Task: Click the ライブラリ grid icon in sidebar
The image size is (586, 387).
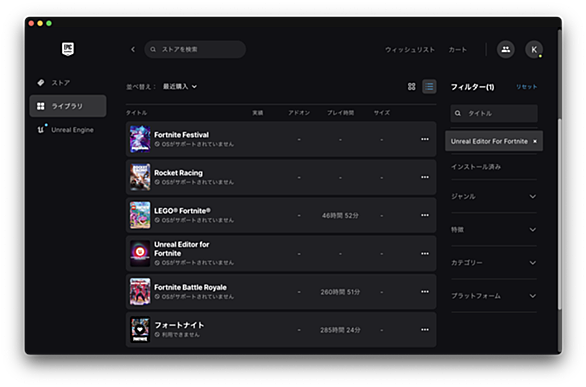Action: coord(41,106)
